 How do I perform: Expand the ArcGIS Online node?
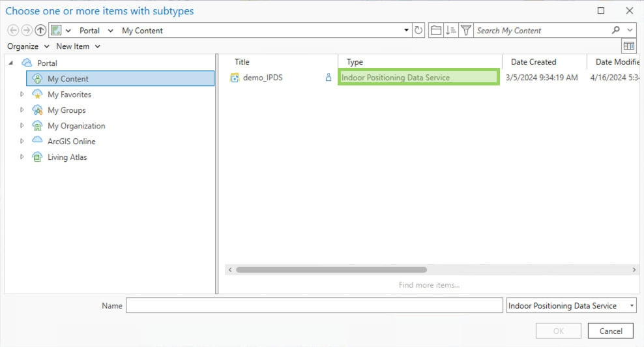pos(22,141)
